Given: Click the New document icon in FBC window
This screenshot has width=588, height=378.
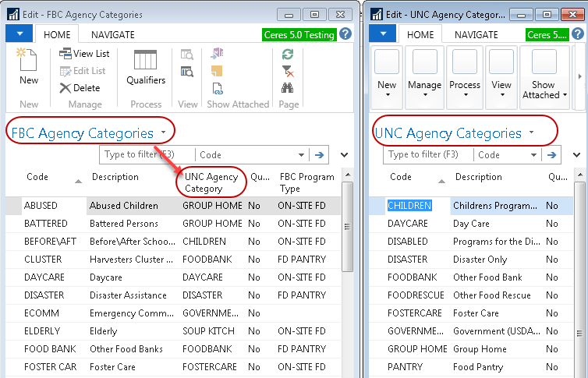Looking at the screenshot, I should point(28,65).
